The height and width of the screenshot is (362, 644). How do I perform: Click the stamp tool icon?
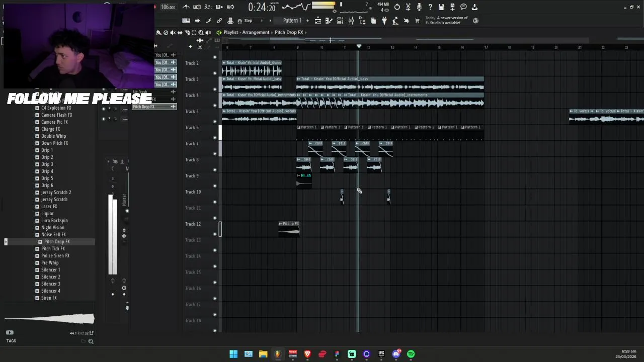click(x=230, y=21)
